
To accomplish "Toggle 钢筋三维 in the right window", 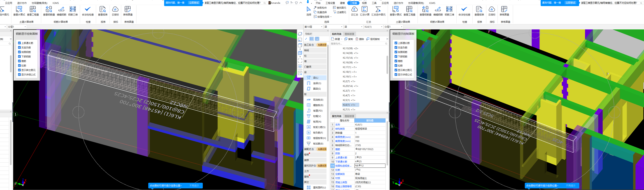I will 449,11.
